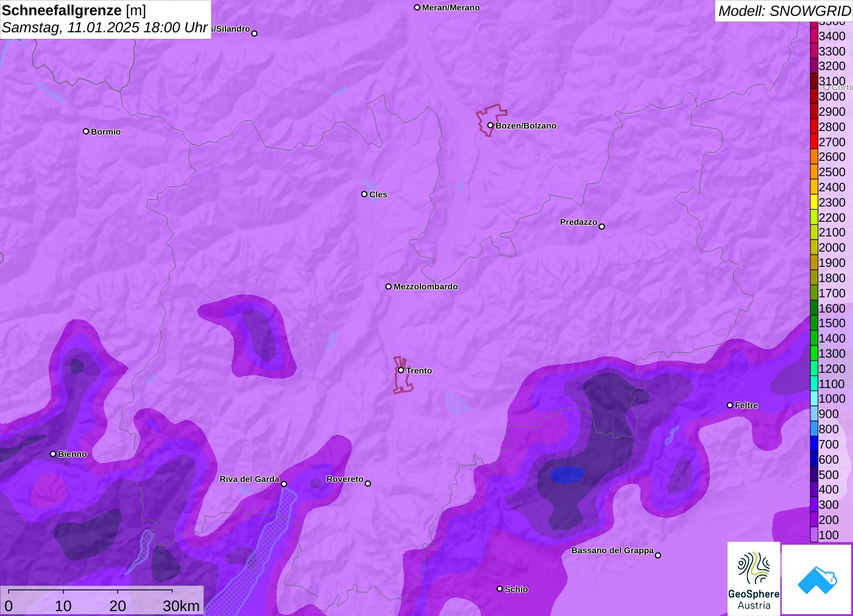Click the Rovereto marker dot
This screenshot has height=616, width=853.
368,484
